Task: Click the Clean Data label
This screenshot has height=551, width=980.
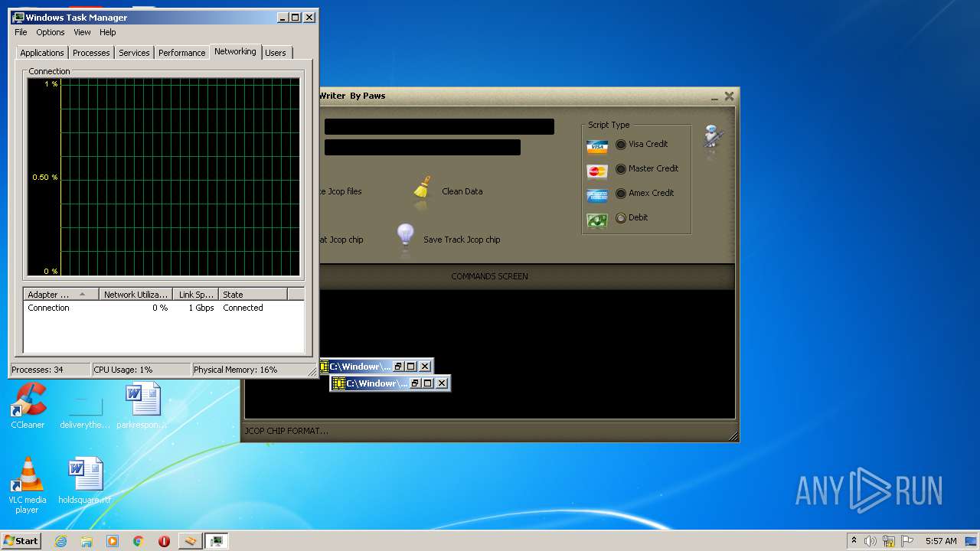Action: coord(462,191)
